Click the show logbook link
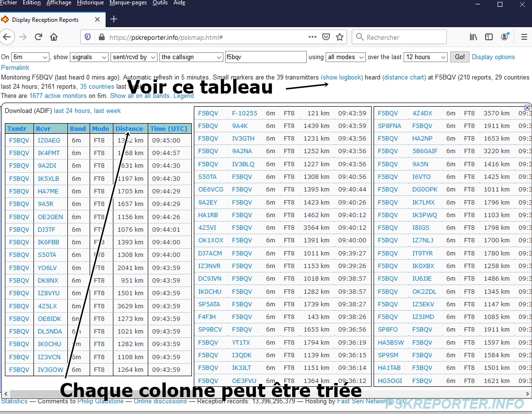This screenshot has height=414, width=532. pos(342,78)
